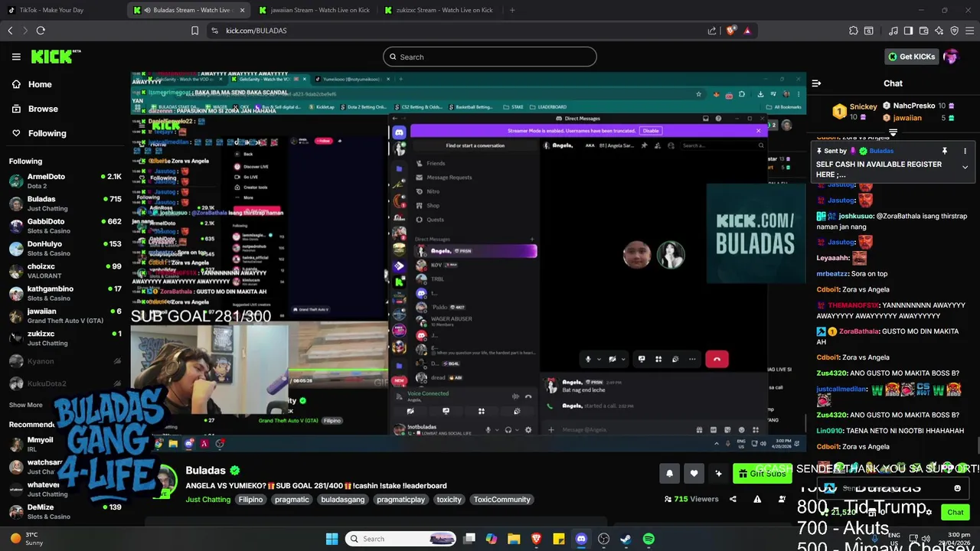Open File Explorer from taskbar
Screen dimensions: 980x551
pos(514,539)
